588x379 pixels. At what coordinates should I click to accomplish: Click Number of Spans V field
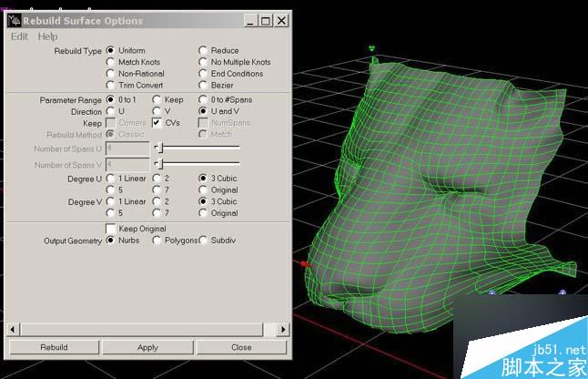tap(127, 164)
